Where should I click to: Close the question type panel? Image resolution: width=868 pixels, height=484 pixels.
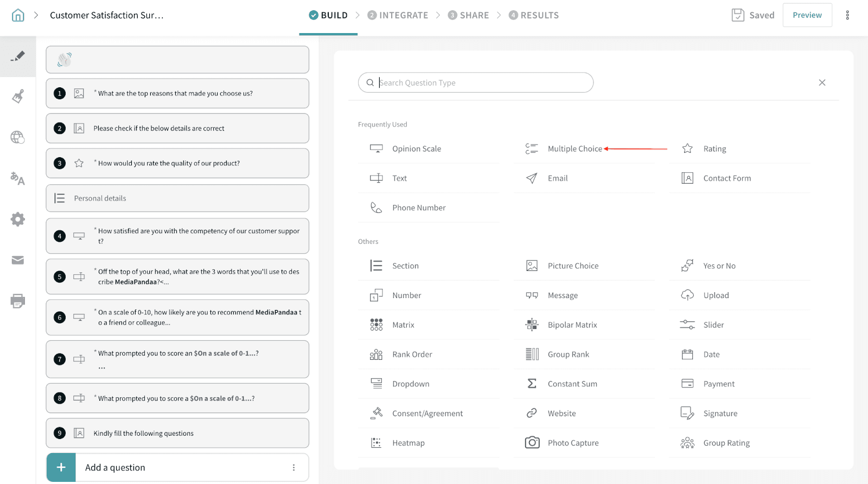822,82
